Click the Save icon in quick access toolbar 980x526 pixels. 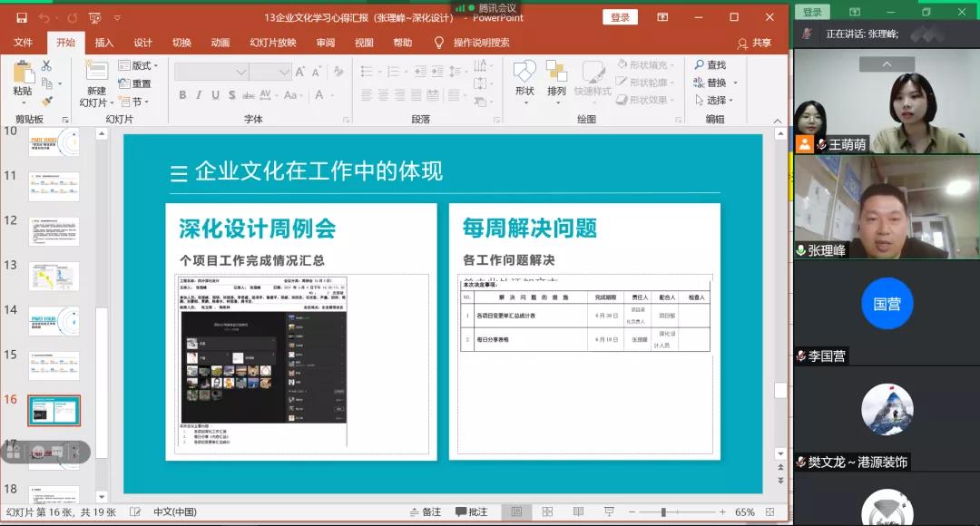coord(21,17)
